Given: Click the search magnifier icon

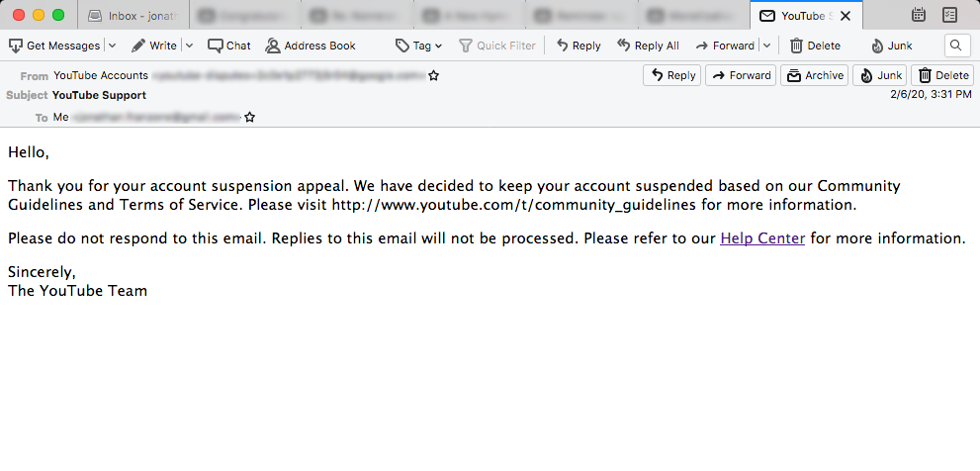Looking at the screenshot, I should (955, 46).
